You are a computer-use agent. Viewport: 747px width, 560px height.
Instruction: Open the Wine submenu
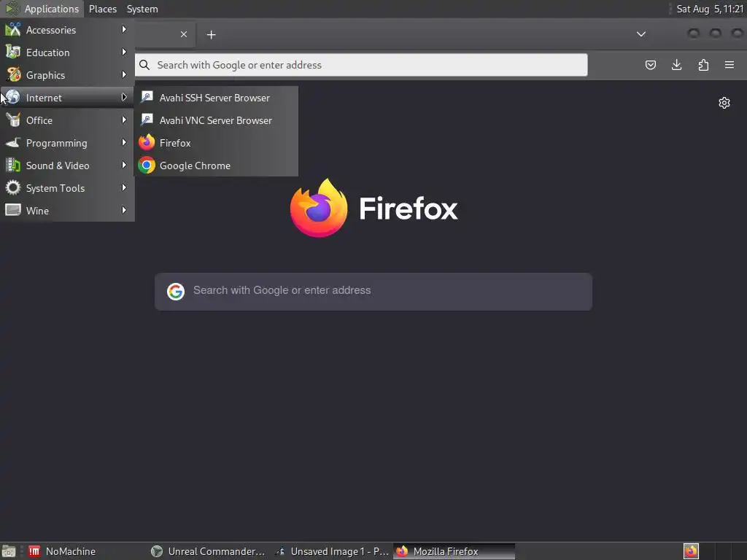pos(67,211)
